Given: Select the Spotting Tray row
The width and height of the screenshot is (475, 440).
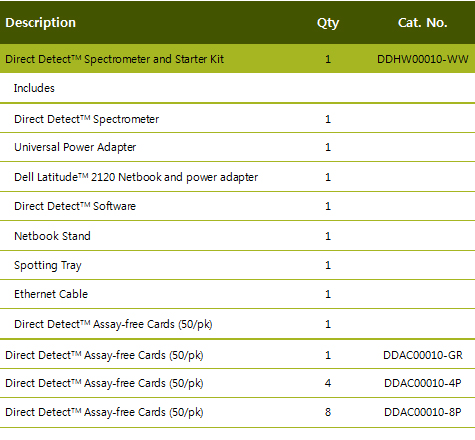Looking at the screenshot, I should coord(237,265).
